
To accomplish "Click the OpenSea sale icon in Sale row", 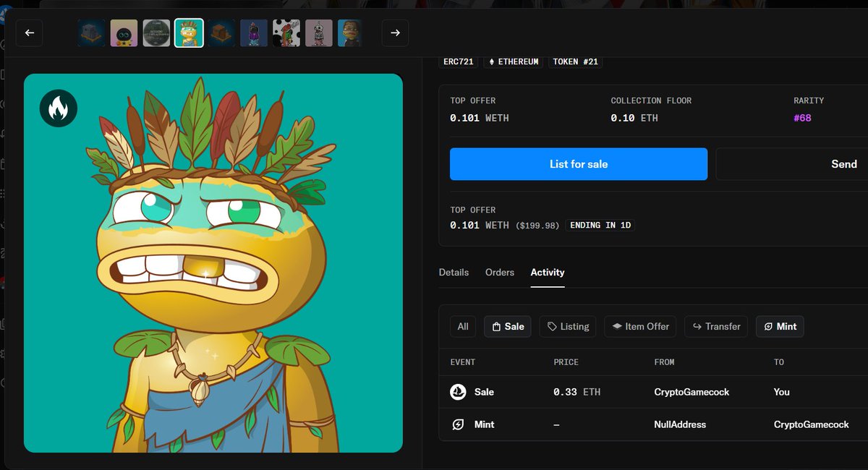I will [458, 392].
